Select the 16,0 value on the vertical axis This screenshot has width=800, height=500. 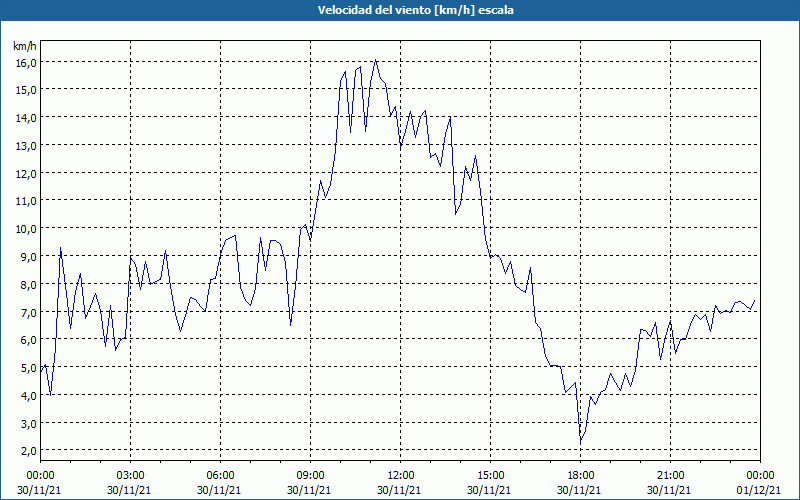pos(26,62)
